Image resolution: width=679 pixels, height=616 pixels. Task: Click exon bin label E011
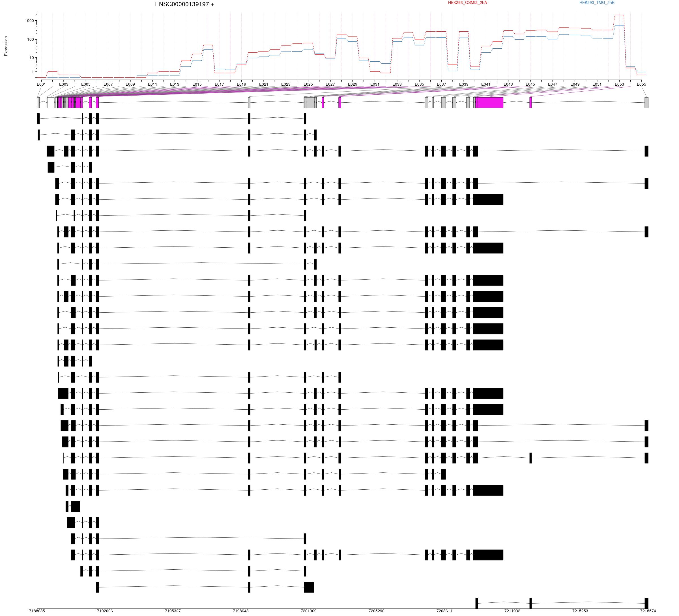click(152, 85)
